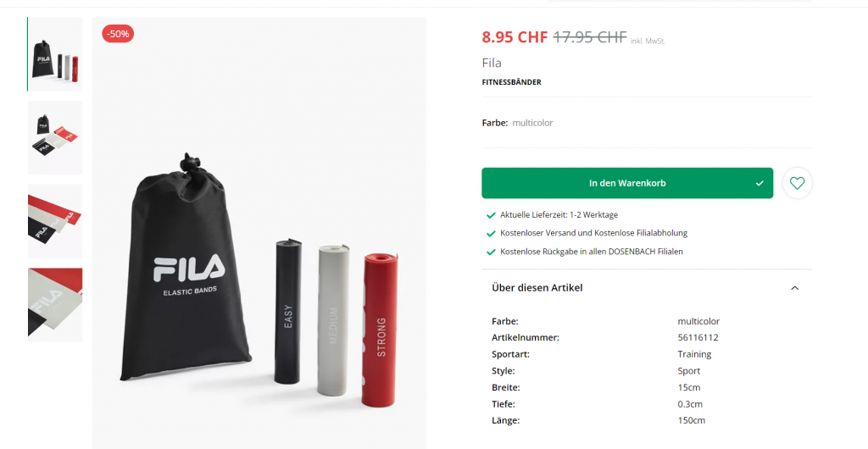Click the 8.95 CHF sale price
868x449 pixels.
(x=515, y=37)
